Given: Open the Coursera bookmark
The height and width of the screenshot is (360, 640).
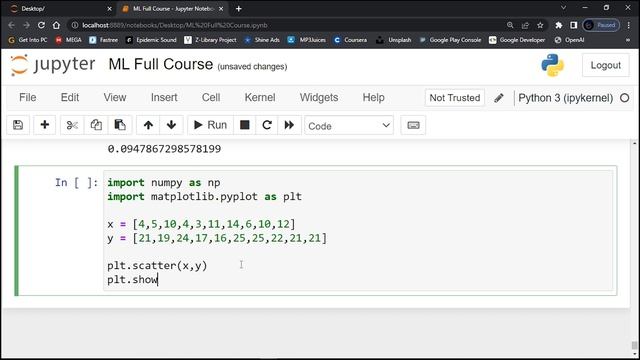Looking at the screenshot, I should coord(350,40).
